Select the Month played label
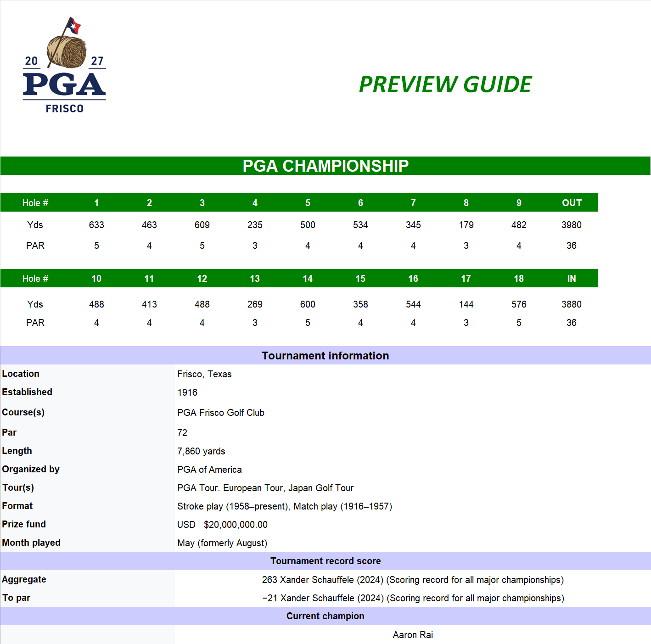The image size is (651, 644). tap(31, 543)
